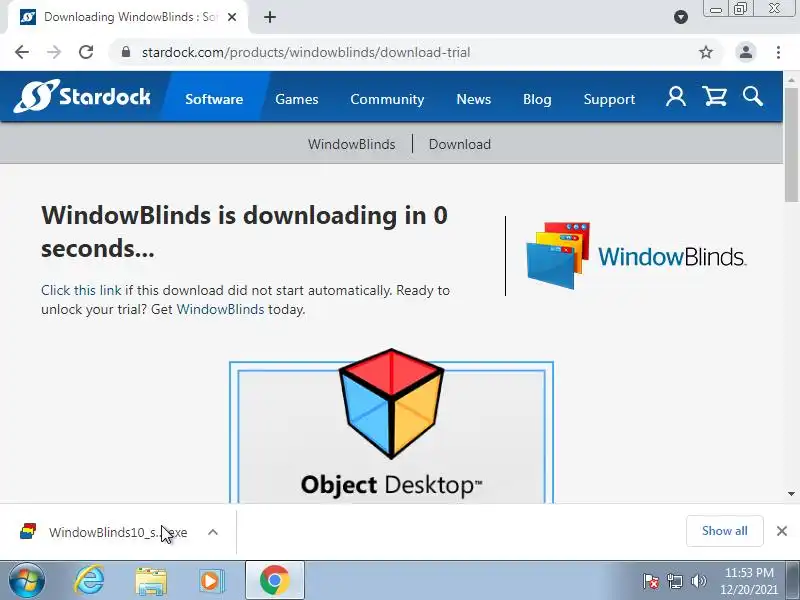Open Action Center flag tray icon
Screen dimensions: 800x600
[x=651, y=581]
